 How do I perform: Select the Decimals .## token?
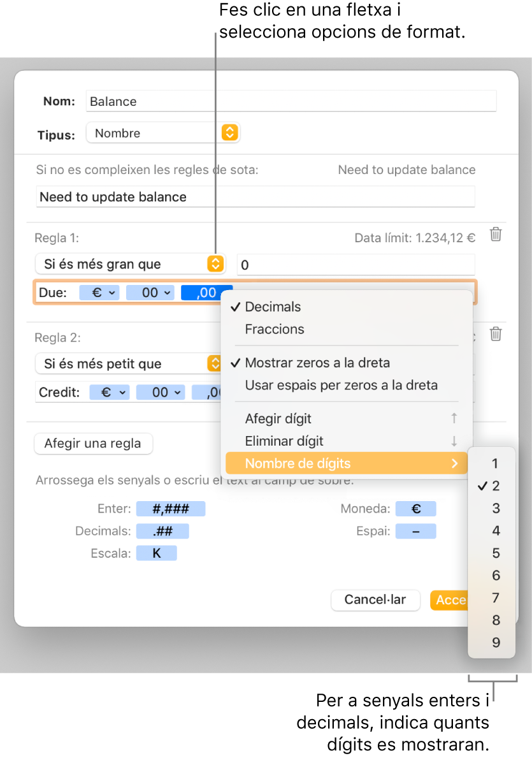(x=162, y=531)
